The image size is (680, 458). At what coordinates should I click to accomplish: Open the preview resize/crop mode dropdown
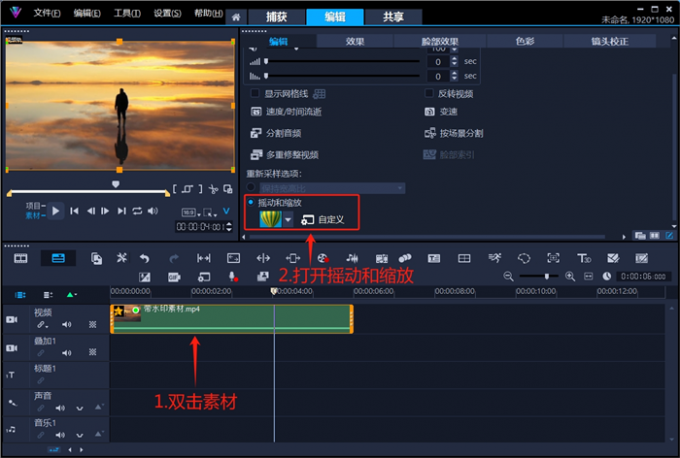coord(210,213)
